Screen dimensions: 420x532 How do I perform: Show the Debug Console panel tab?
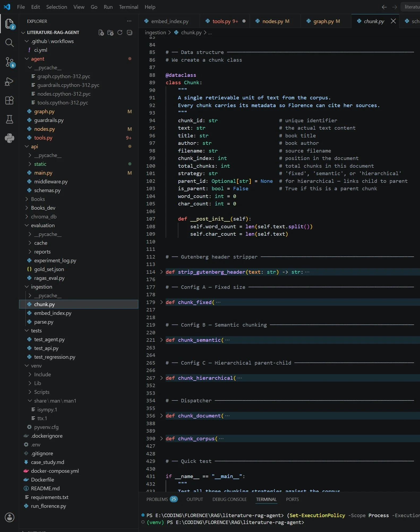pos(229,499)
